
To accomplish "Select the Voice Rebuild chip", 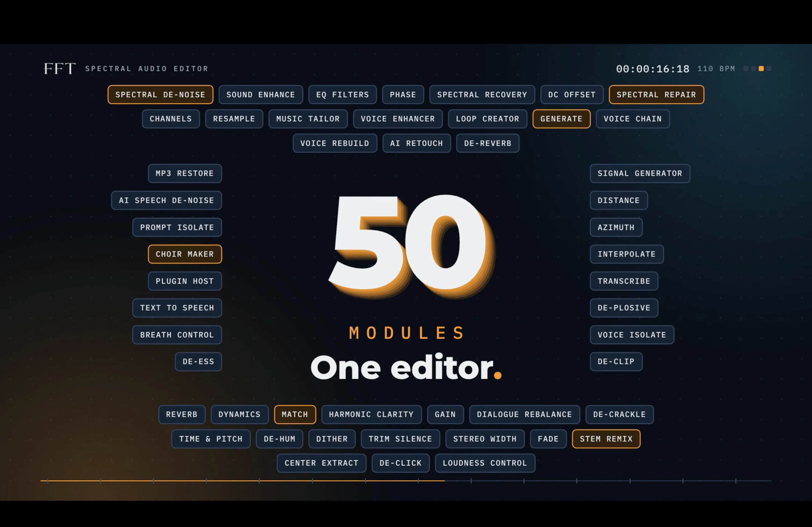I will (x=335, y=143).
